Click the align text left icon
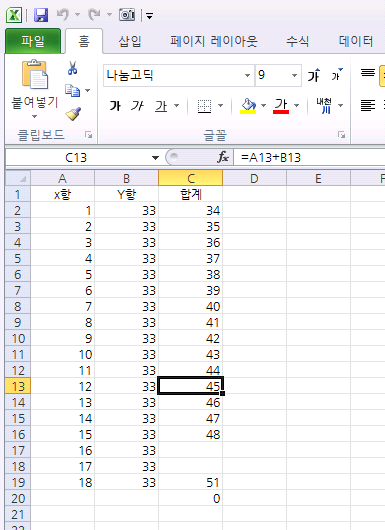 [368, 106]
